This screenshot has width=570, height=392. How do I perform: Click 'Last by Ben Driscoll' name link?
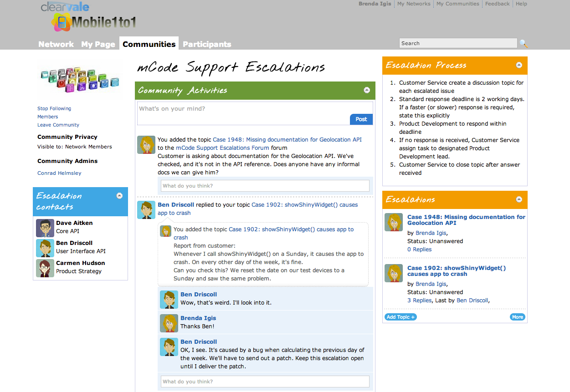click(x=472, y=300)
